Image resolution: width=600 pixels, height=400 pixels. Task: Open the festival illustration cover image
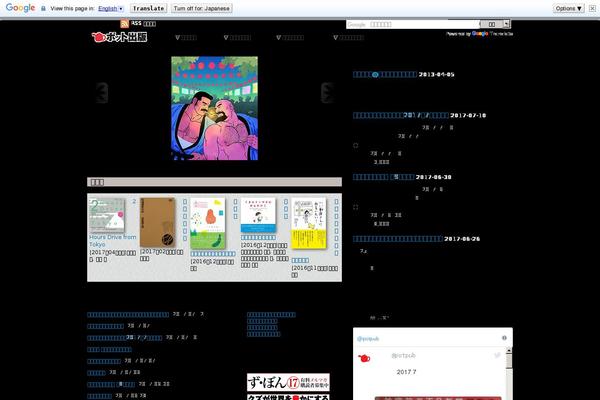point(215,108)
